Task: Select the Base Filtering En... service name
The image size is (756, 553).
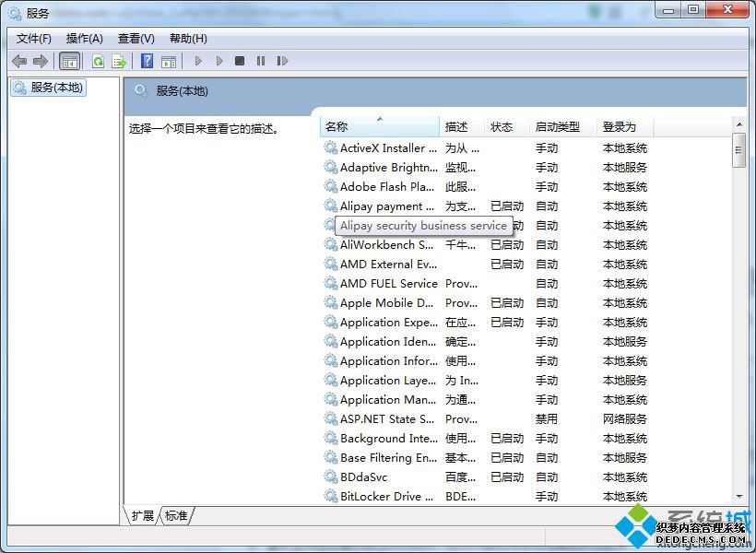Action: pyautogui.click(x=389, y=457)
